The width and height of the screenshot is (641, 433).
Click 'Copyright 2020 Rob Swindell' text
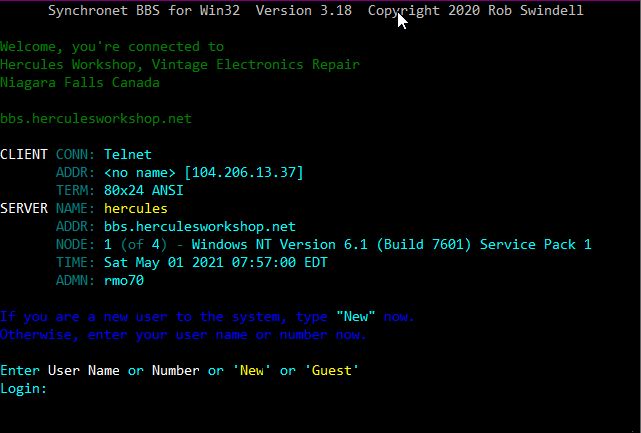point(475,11)
